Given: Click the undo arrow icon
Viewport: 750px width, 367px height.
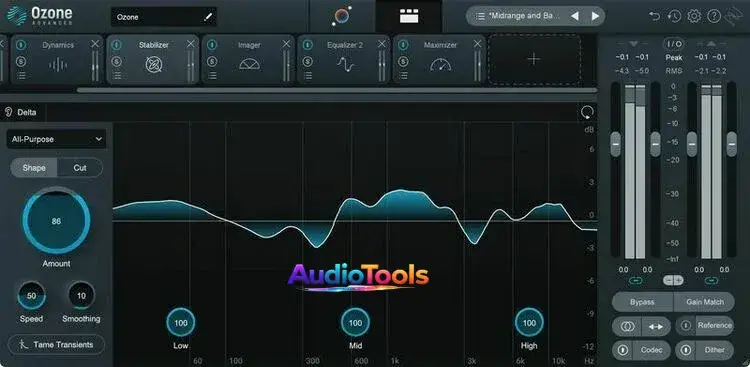Looking at the screenshot, I should pyautogui.click(x=654, y=16).
